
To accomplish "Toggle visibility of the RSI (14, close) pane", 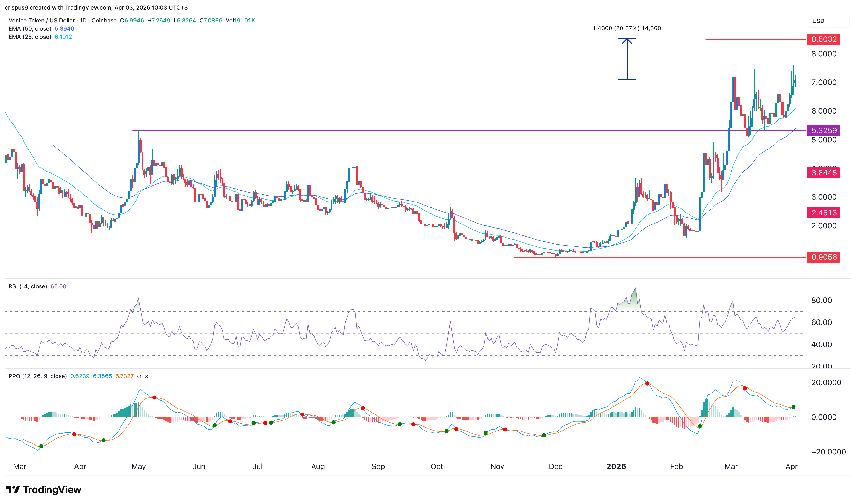I will click(27, 286).
